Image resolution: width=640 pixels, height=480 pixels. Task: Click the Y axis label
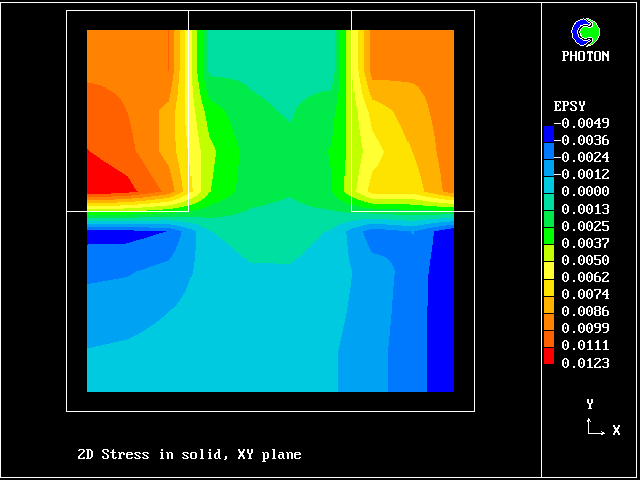(x=590, y=404)
